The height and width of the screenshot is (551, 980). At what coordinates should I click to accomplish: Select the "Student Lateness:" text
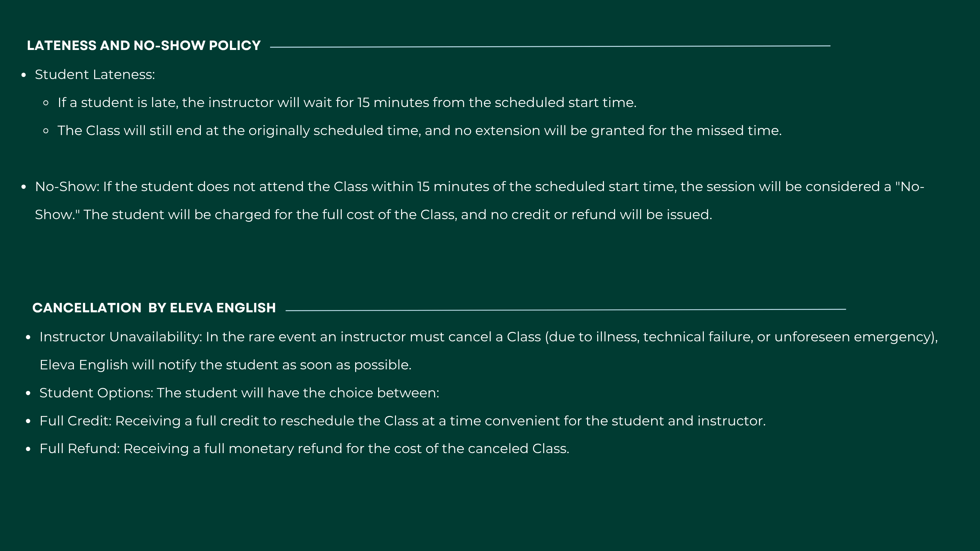[x=95, y=75]
